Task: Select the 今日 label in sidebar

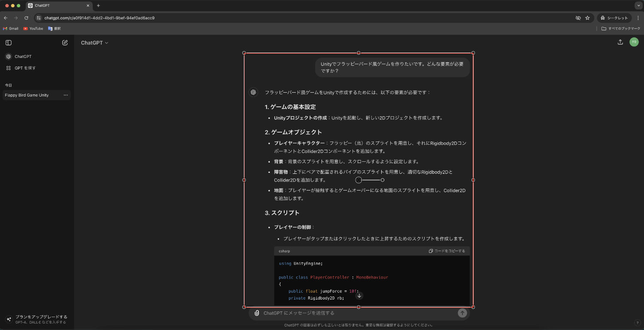Action: coord(9,85)
